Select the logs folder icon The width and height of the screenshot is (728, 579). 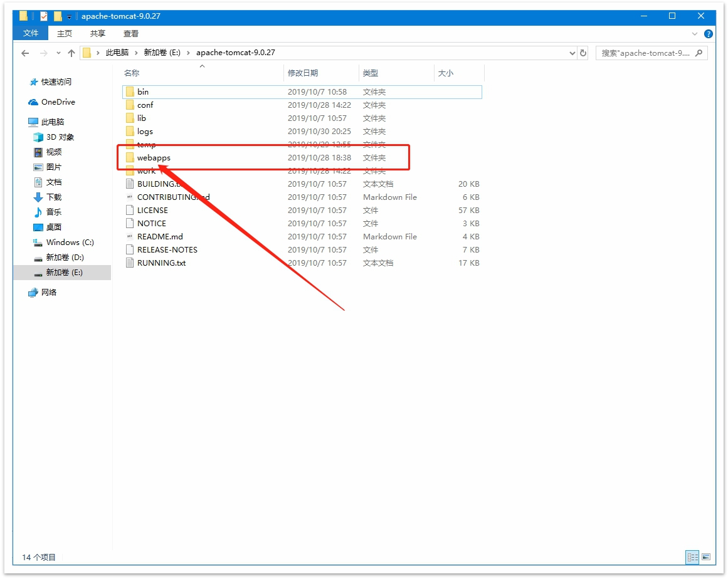coord(130,132)
